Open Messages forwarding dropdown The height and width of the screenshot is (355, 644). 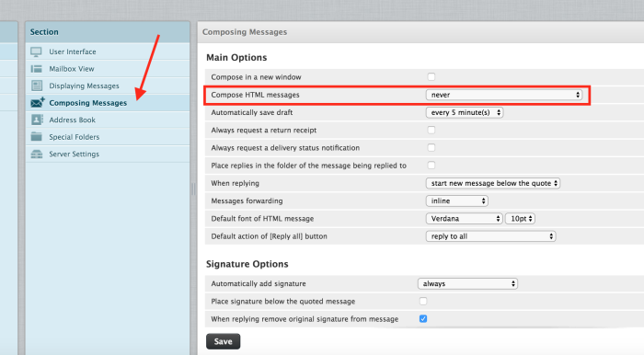[456, 201]
